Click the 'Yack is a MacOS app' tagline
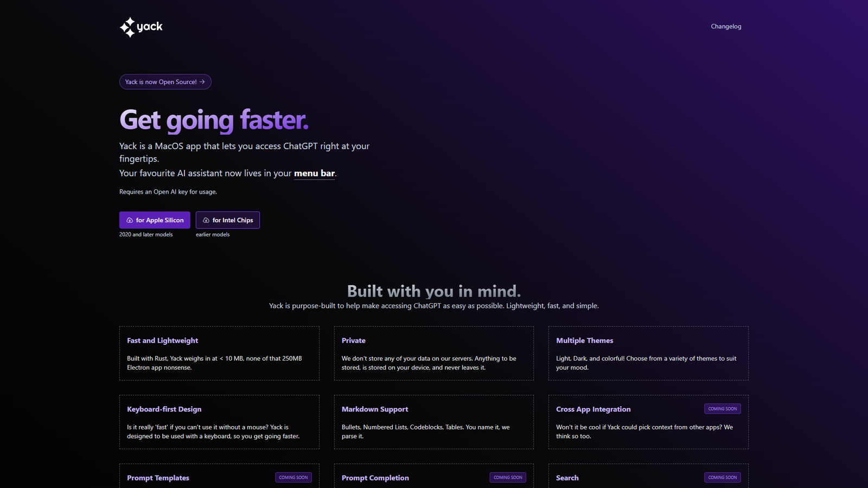Viewport: 868px width, 488px height. 244,152
